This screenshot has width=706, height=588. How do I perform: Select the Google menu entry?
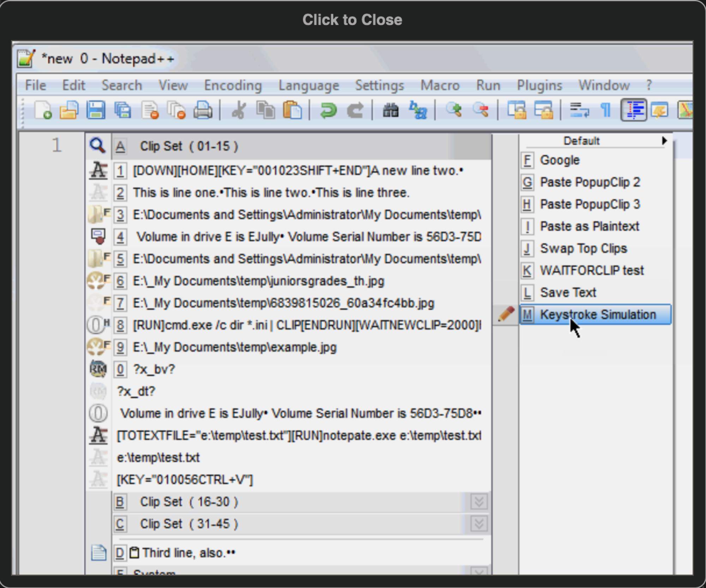coord(596,160)
